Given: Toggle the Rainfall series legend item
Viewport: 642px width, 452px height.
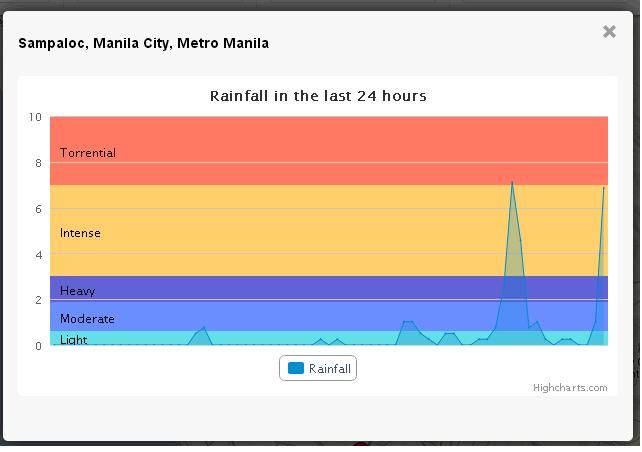Looking at the screenshot, I should 318,368.
